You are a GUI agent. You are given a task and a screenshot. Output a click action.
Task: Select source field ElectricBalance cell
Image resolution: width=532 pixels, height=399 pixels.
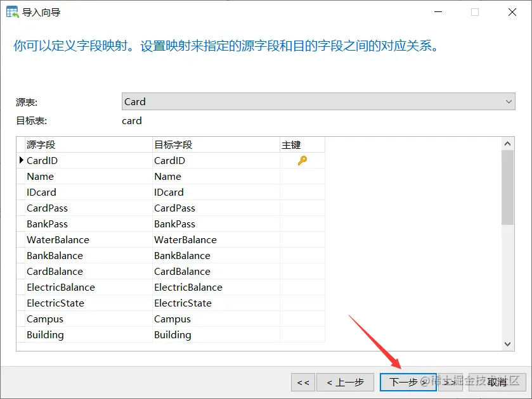tap(89, 287)
